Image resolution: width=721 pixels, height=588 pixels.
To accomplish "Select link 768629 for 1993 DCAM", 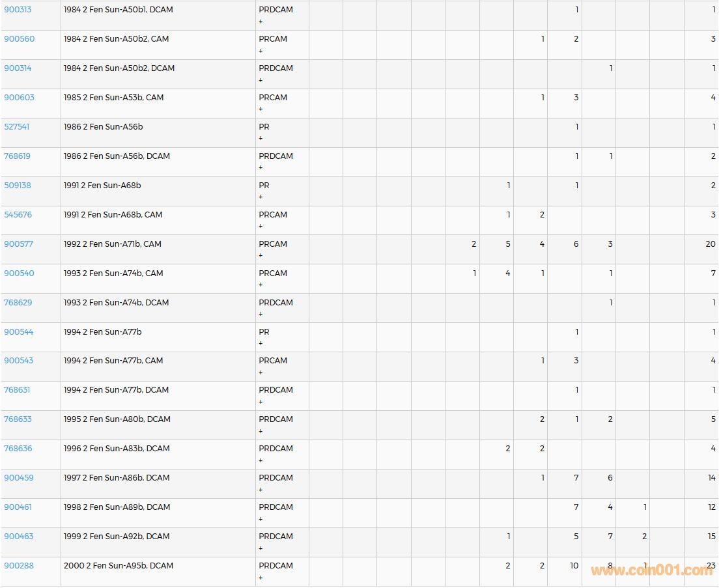I will pyautogui.click(x=18, y=303).
